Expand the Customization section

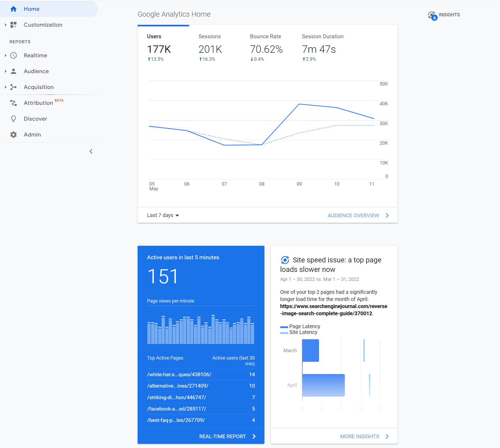click(x=6, y=25)
